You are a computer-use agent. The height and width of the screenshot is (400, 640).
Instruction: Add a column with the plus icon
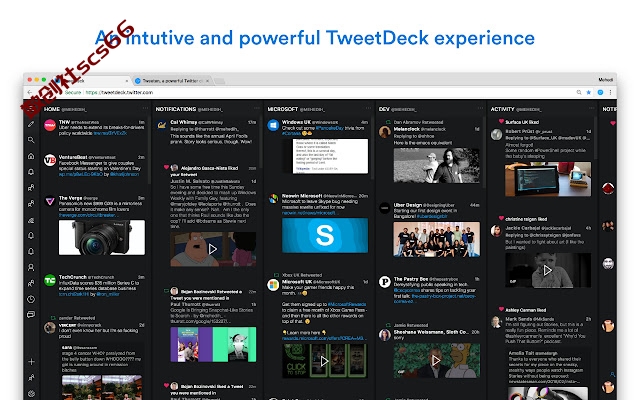point(31,362)
